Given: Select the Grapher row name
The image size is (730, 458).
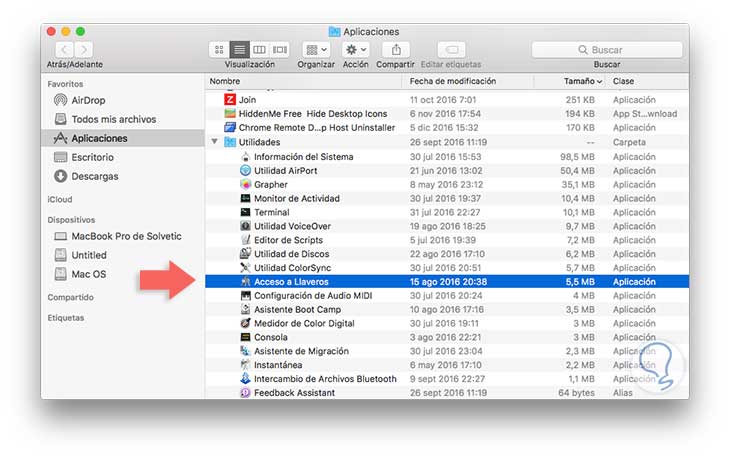Looking at the screenshot, I should pos(270,184).
